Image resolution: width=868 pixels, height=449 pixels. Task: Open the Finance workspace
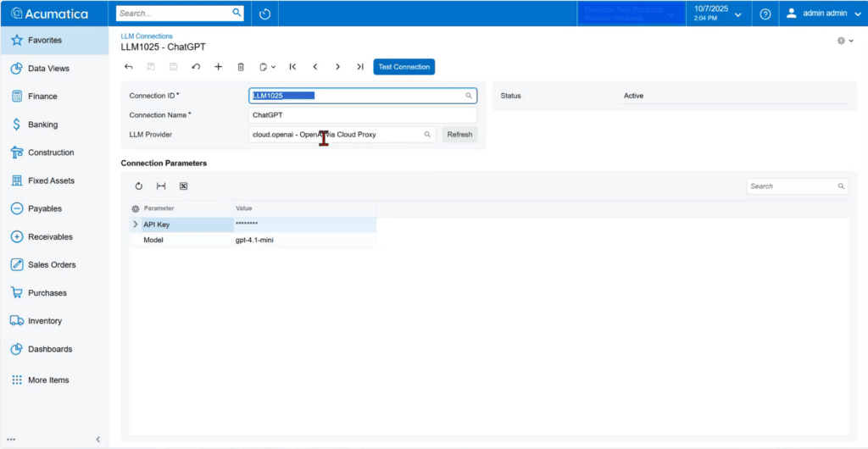click(42, 97)
